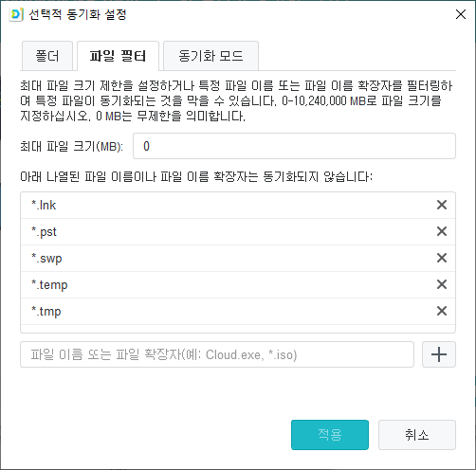Switch to the 폴더 tab
This screenshot has width=476, height=470.
[47, 56]
